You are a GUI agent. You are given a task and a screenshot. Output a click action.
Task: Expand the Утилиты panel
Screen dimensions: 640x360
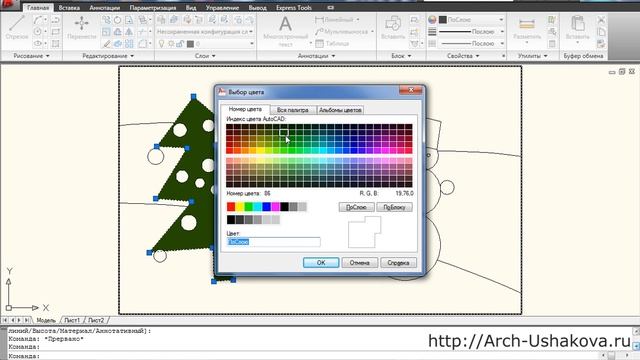click(533, 56)
